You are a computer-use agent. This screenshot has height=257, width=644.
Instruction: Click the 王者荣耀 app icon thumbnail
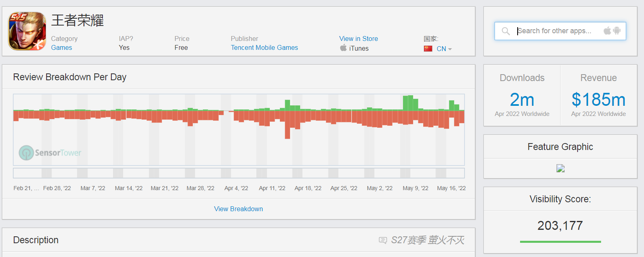pyautogui.click(x=27, y=31)
